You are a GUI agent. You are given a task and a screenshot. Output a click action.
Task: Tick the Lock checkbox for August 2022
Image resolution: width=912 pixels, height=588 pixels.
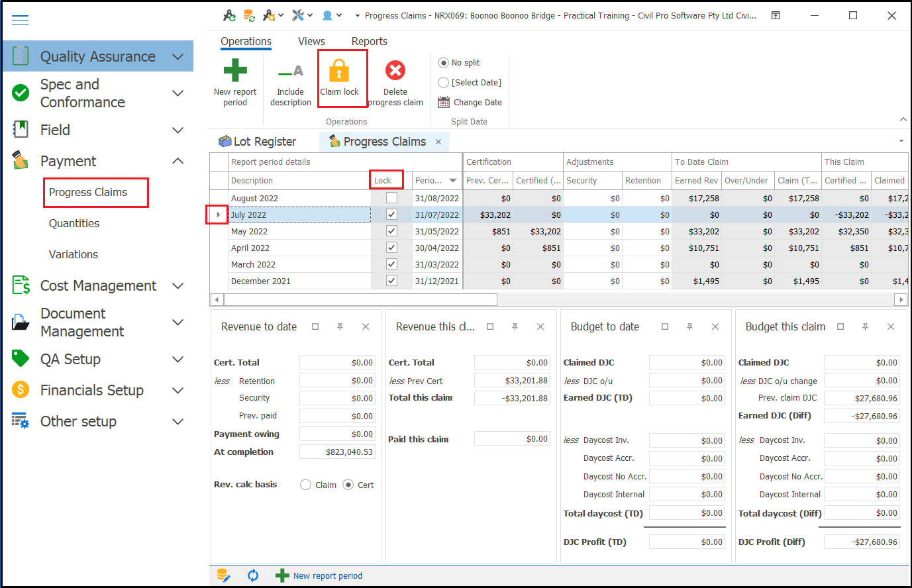coord(391,197)
